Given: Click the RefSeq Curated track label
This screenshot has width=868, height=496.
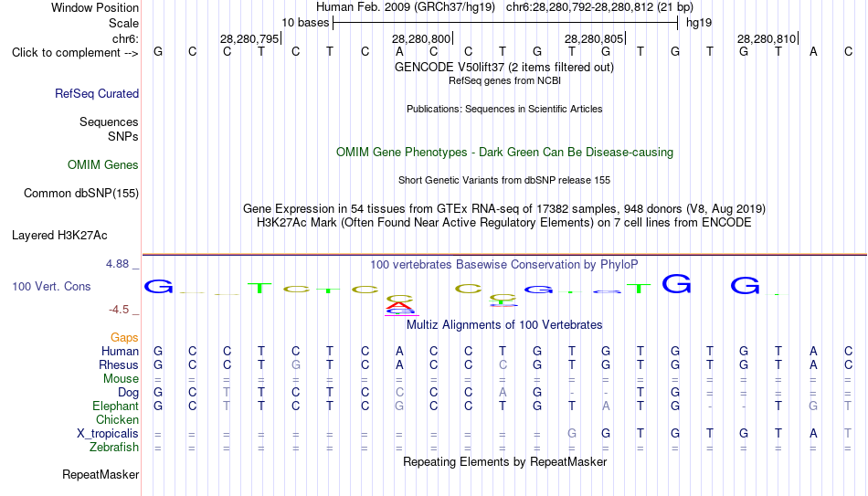Looking at the screenshot, I should [96, 93].
